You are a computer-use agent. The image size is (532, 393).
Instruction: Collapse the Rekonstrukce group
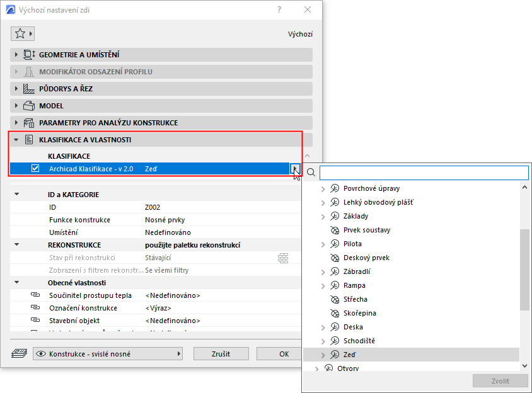[x=16, y=244]
